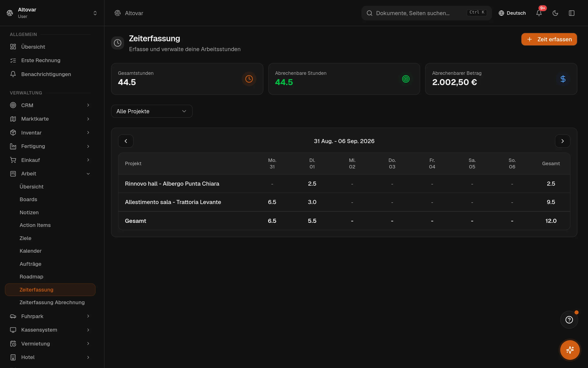Expand the Einkauf section chevron
Image resolution: width=588 pixels, height=368 pixels.
click(88, 160)
